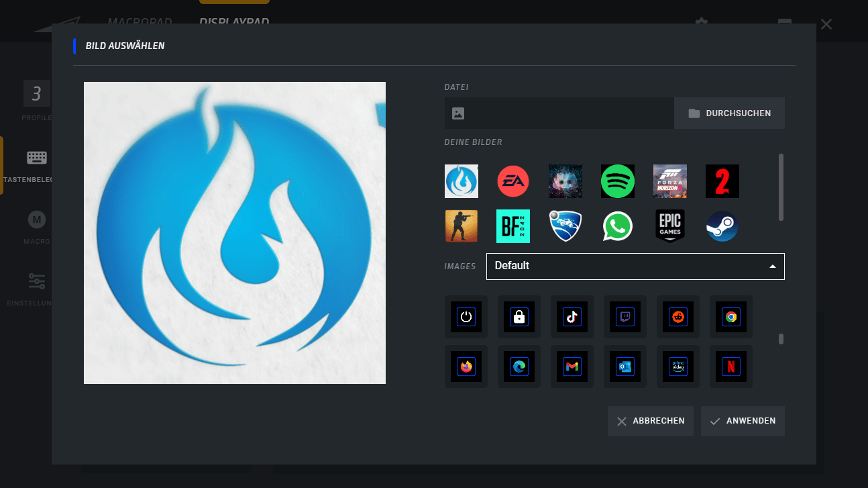Pick the Gmail default icon
Screen dimensions: 868x488
pos(572,367)
